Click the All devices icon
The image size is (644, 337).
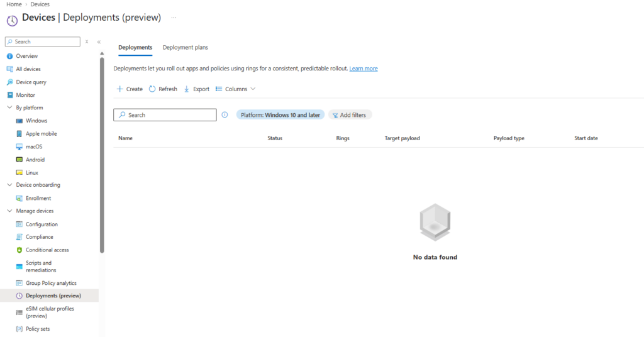10,69
